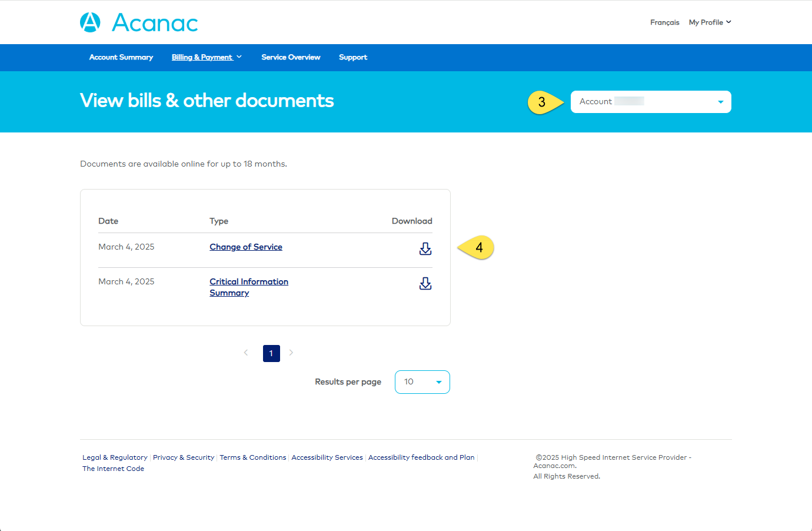Screen dimensions: 812x531
Task: Open the Change of Service document link
Action: click(x=246, y=247)
